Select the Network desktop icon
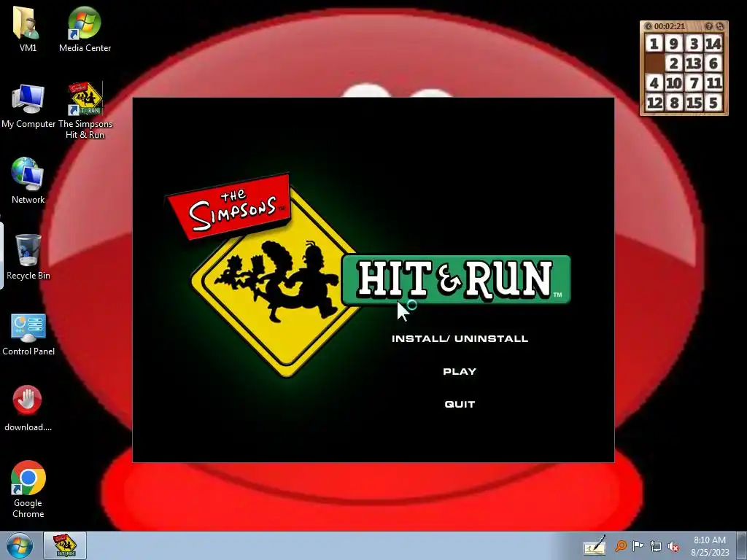 28,181
